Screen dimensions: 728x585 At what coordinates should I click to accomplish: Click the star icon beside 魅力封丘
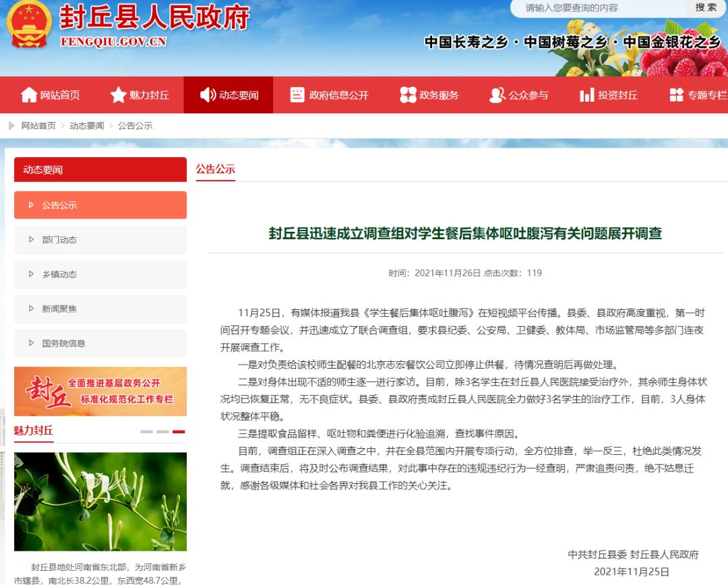pyautogui.click(x=119, y=95)
